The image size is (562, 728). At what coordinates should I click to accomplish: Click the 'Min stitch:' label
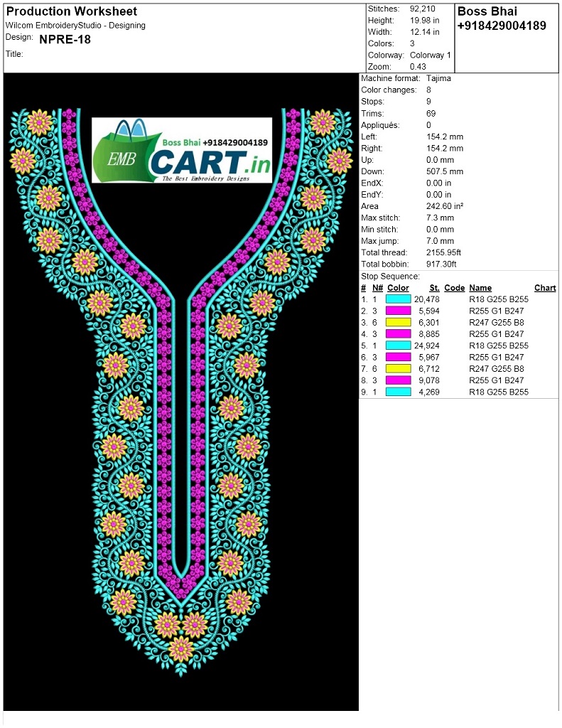coord(381,230)
